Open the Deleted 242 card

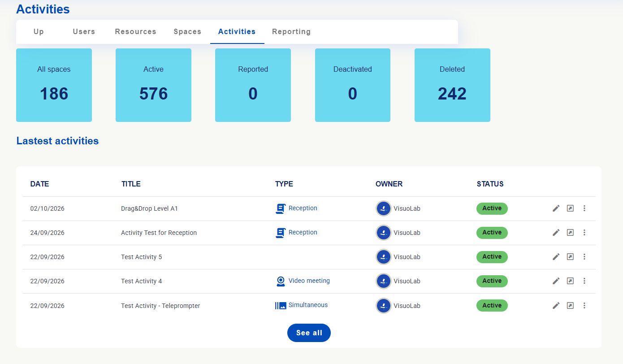click(452, 85)
